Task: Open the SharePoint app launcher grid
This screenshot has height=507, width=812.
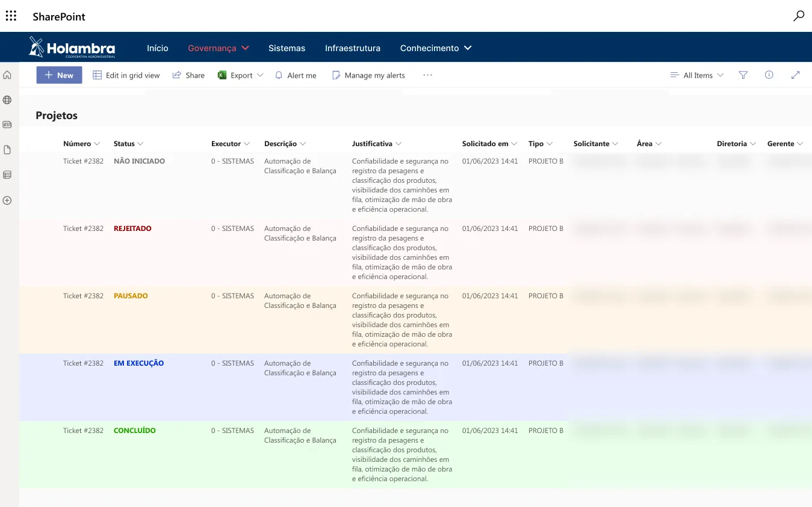Action: click(11, 16)
